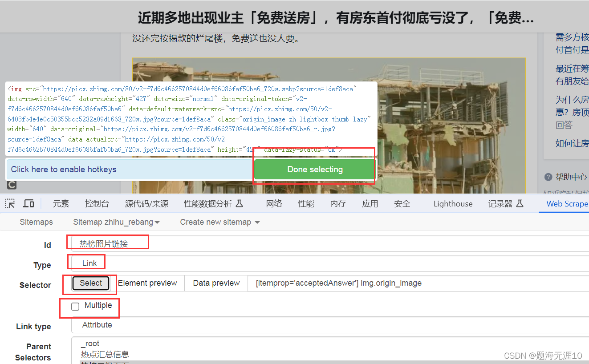This screenshot has width=589, height=364.
Task: Switch to the 元素 tab
Action: click(x=61, y=203)
